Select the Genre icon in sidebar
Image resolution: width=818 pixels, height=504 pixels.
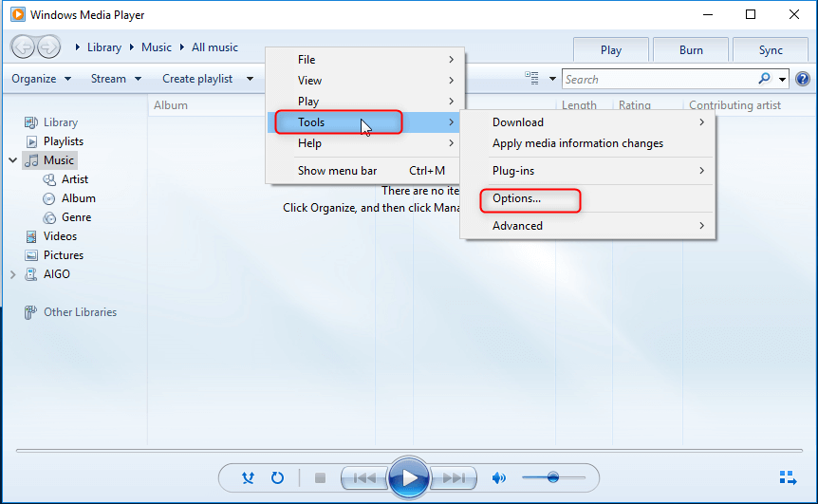pyautogui.click(x=49, y=217)
